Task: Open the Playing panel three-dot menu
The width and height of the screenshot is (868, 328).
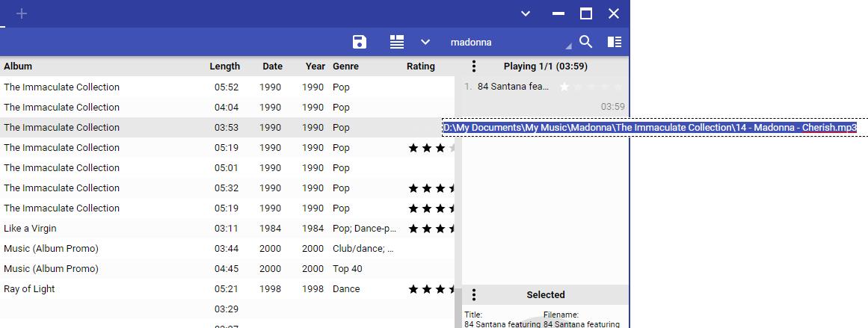Action: coord(473,66)
